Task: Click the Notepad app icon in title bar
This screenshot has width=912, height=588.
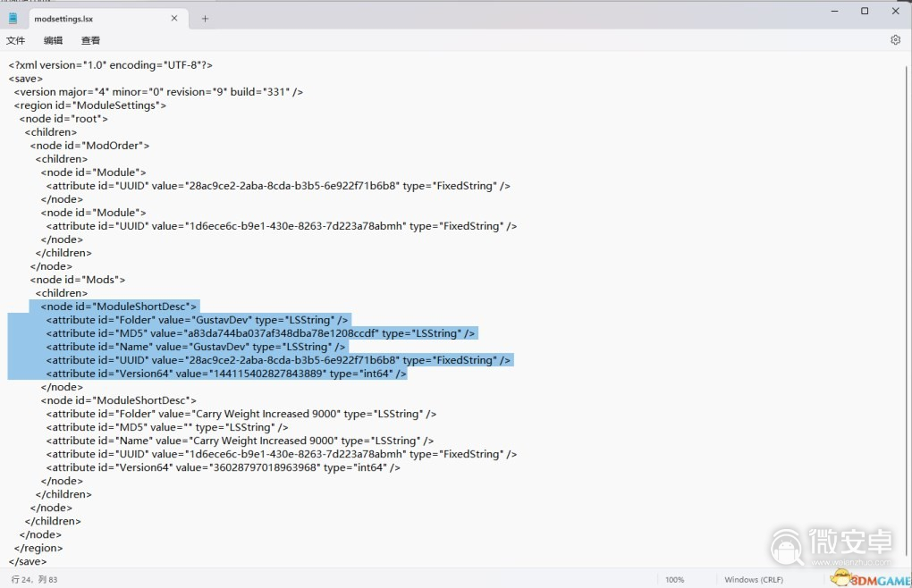Action: click(x=13, y=18)
